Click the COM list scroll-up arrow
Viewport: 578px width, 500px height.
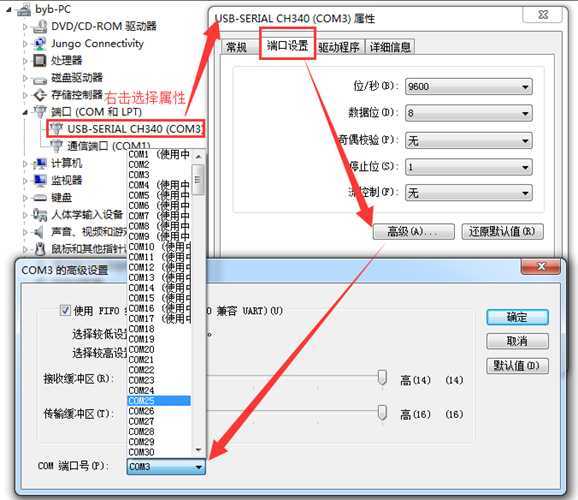pyautogui.click(x=198, y=157)
